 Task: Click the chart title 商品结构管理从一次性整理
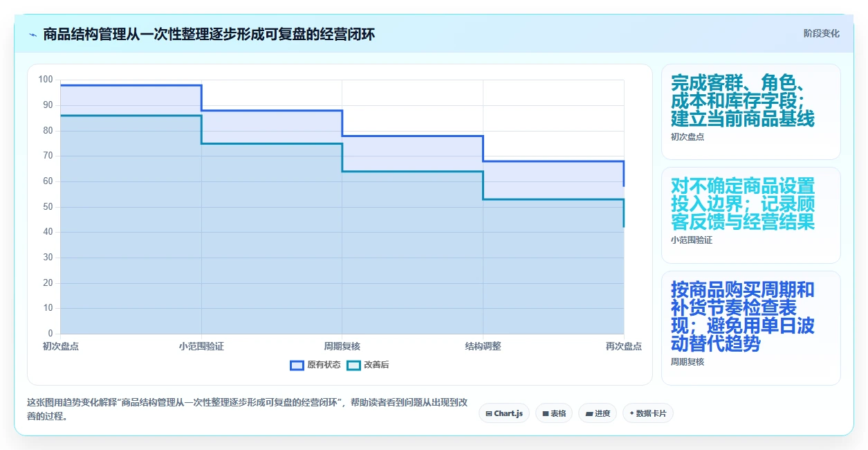(209, 34)
